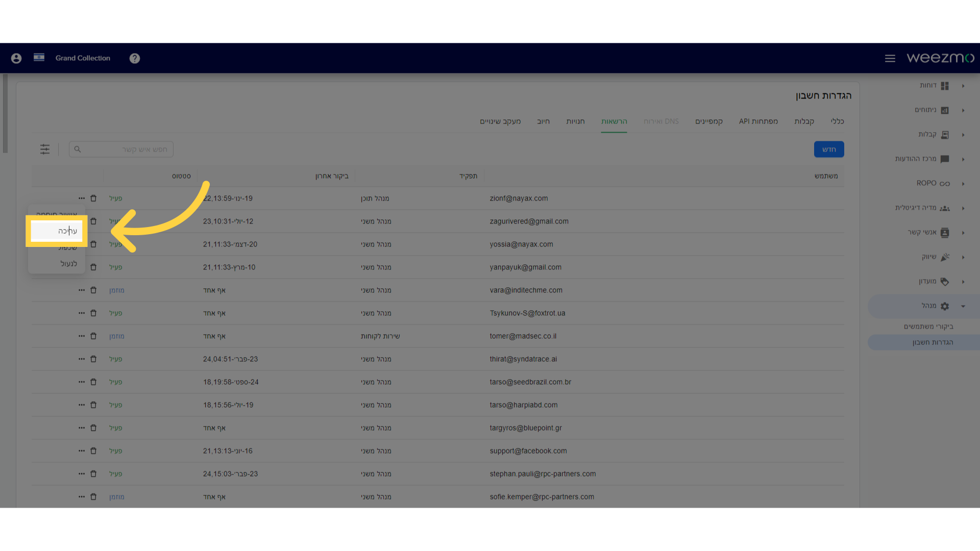Select לנעול (Lock) in the context menu
980x551 pixels.
pyautogui.click(x=57, y=263)
